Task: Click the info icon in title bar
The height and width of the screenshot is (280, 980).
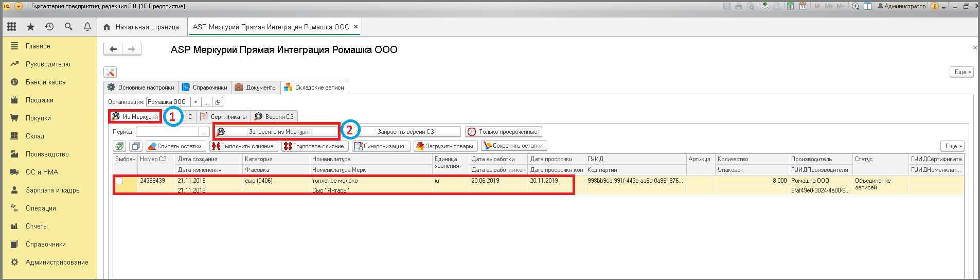Action: coord(935,6)
